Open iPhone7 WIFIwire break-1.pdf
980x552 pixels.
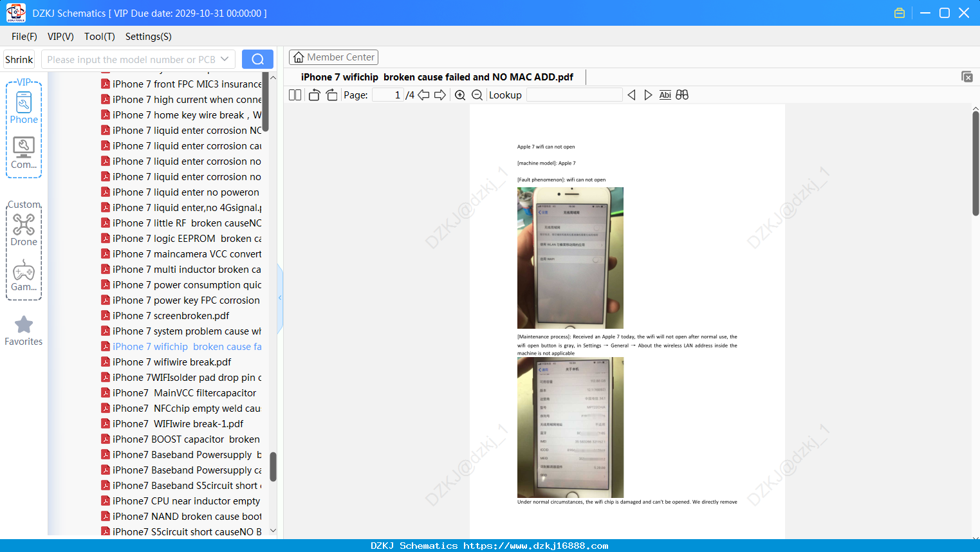click(172, 424)
